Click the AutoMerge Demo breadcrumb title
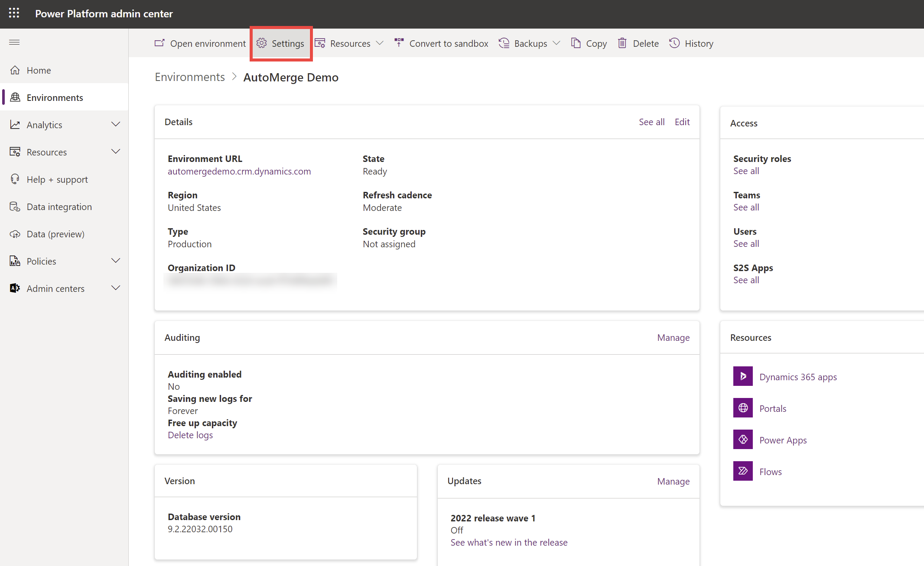Screen dimensions: 924x566 click(291, 77)
